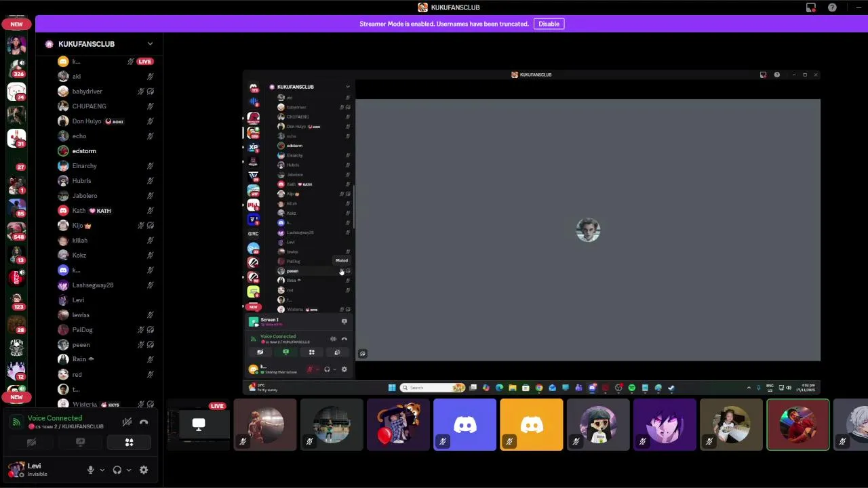Screen dimensions: 868x488
Task: Open the Help question-mark icon
Action: pos(832,7)
